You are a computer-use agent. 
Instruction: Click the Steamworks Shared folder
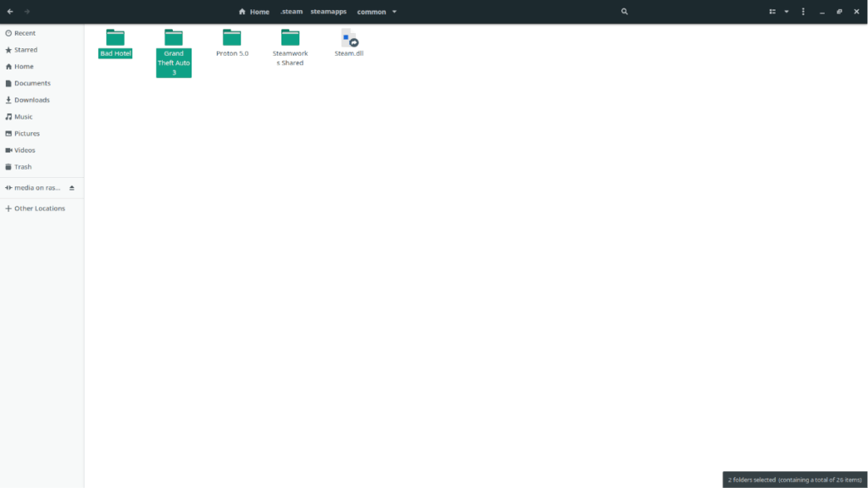coord(290,37)
